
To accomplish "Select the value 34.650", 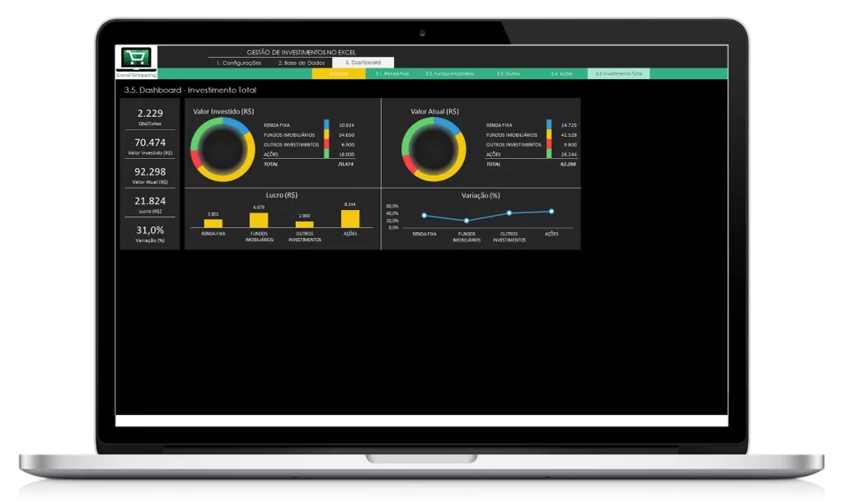I will pos(346,135).
